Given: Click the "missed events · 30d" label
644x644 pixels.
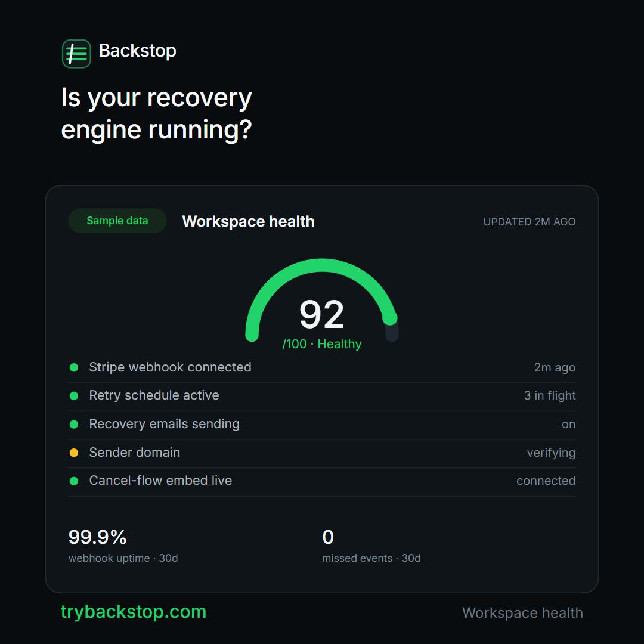Looking at the screenshot, I should [371, 558].
